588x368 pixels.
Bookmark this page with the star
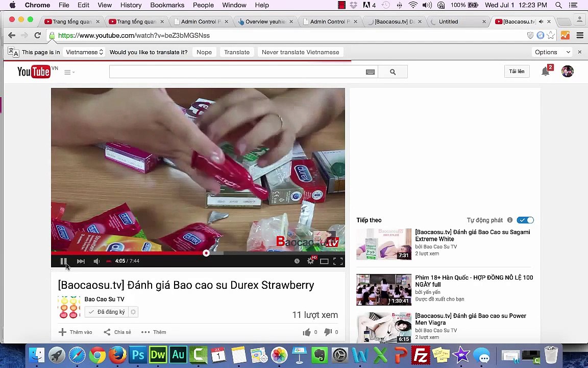click(x=551, y=35)
